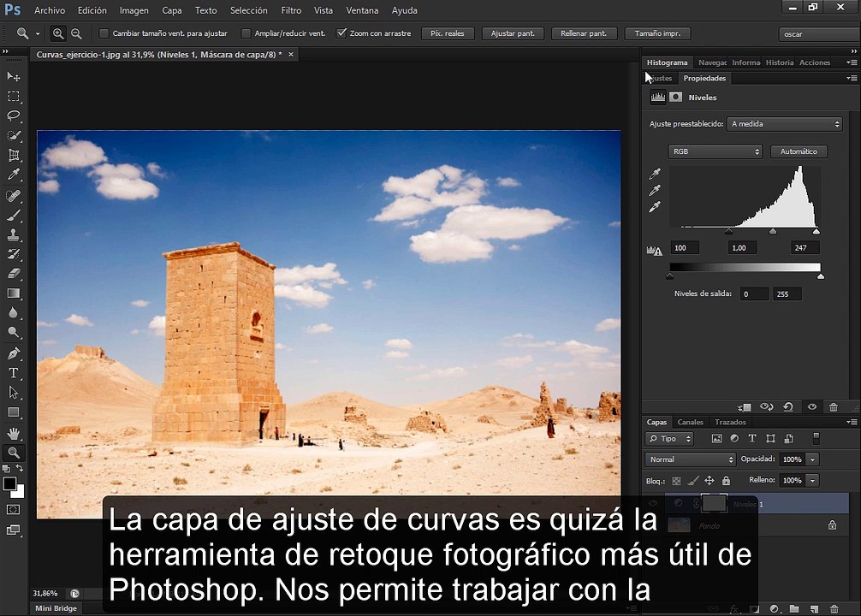Image resolution: width=861 pixels, height=616 pixels.
Task: Toggle adjustment layer visibility in Propiedades
Action: click(x=812, y=407)
